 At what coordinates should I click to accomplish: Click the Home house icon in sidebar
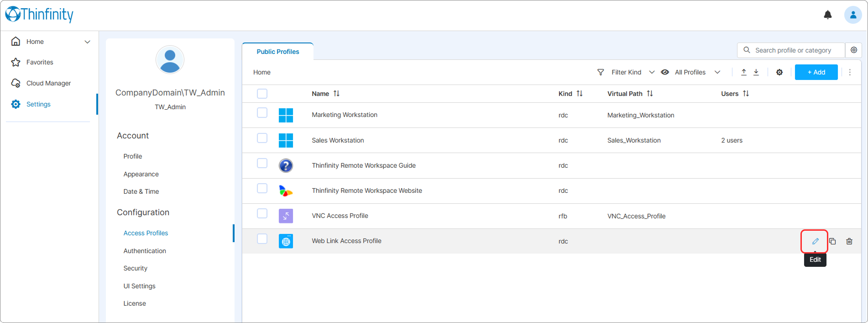[x=16, y=42]
